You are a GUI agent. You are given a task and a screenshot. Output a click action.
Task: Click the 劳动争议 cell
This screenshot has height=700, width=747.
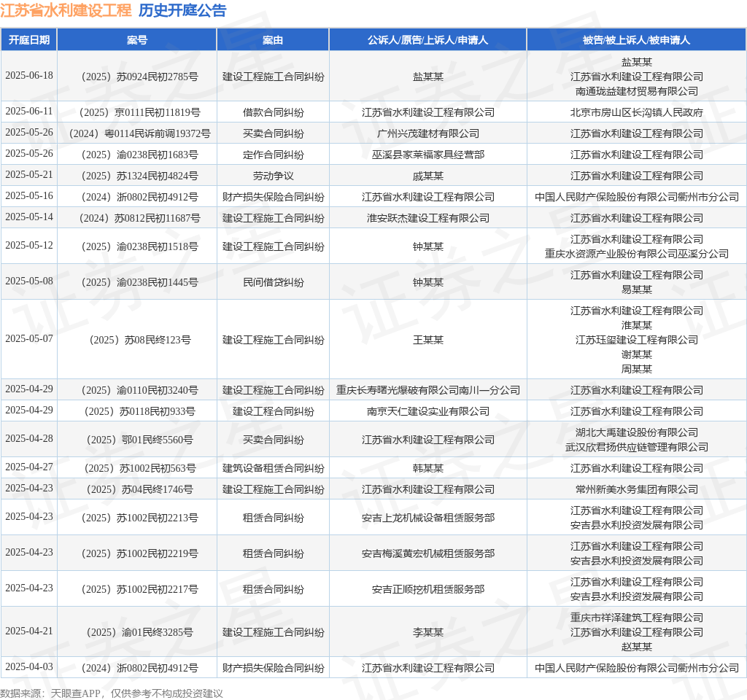coord(273,176)
